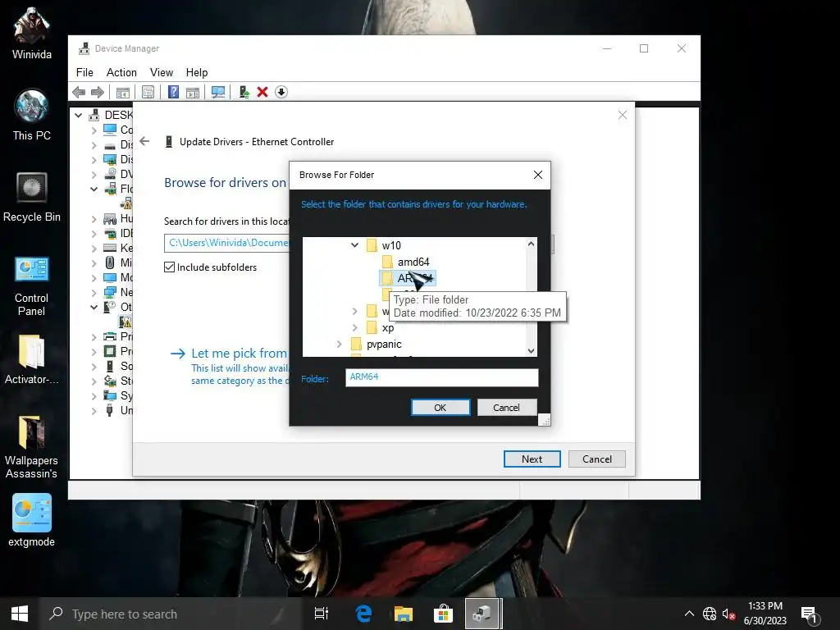Open the notification center icon
840x630 pixels.
pyautogui.click(x=810, y=614)
